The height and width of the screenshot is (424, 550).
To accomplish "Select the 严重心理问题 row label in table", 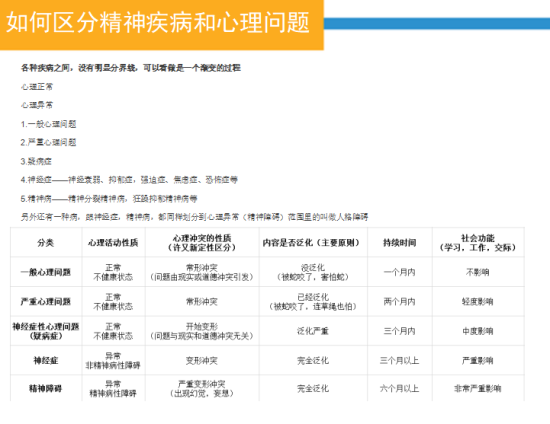I will point(46,302).
